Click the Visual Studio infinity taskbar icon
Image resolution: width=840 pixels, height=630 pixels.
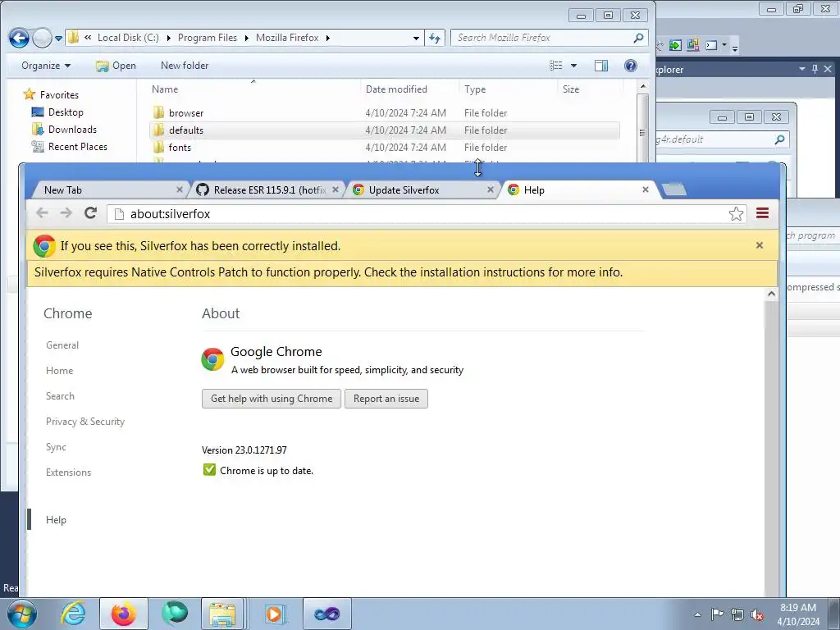327,614
